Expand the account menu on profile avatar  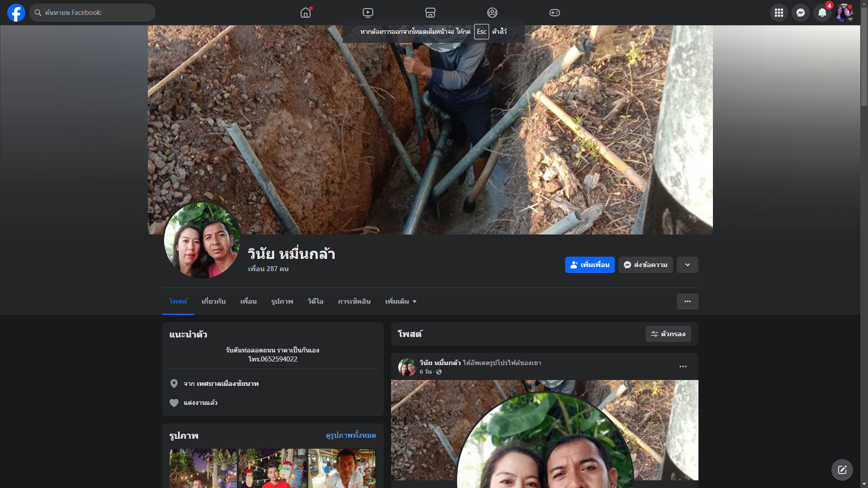click(x=844, y=13)
